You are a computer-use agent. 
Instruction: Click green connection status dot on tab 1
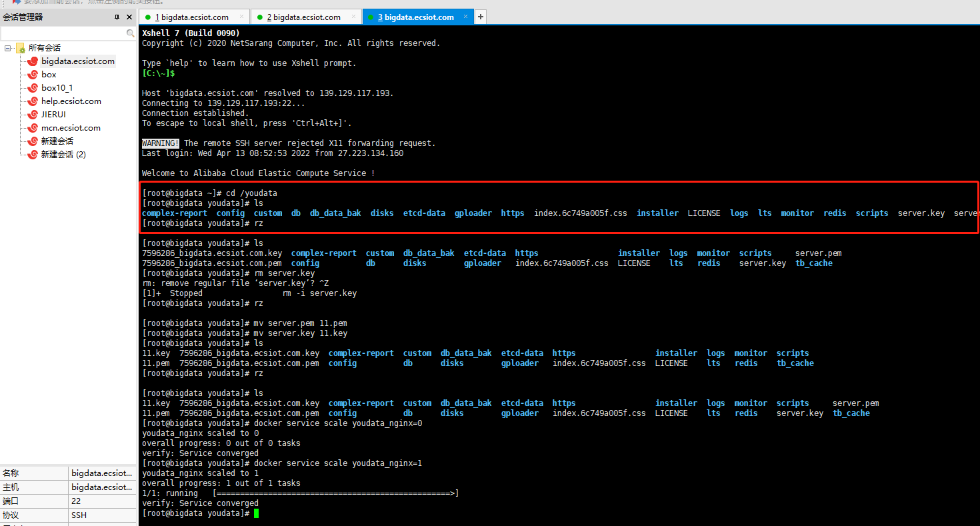pos(148,17)
